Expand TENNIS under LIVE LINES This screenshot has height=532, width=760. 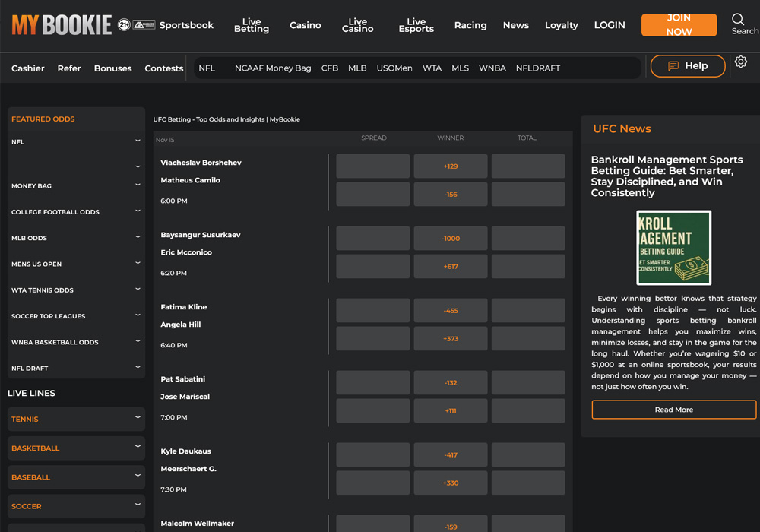pos(75,419)
